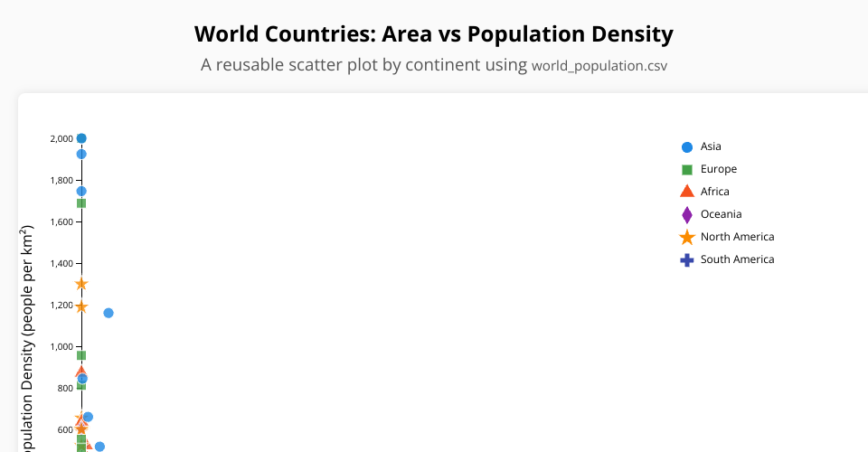Click the chart title heading
Screen dimensions: 868x452
[x=434, y=34]
